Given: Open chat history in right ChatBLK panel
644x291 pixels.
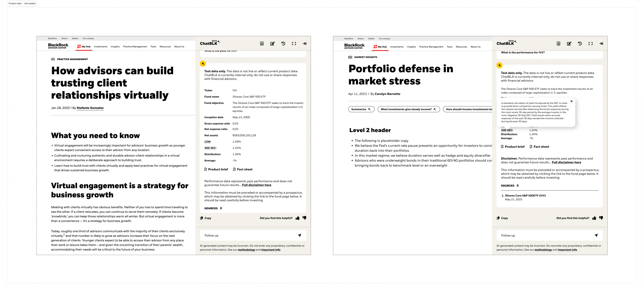Looking at the screenshot, I should [580, 44].
